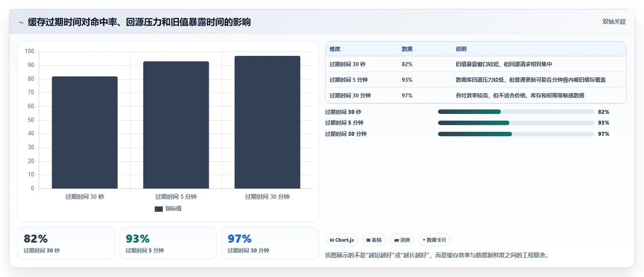Click the 82% cell in the table
The image size is (644, 277).
pyautogui.click(x=407, y=64)
